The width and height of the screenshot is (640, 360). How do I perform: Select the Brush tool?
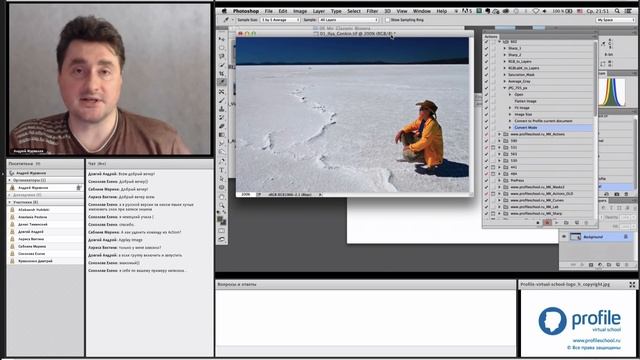222,100
